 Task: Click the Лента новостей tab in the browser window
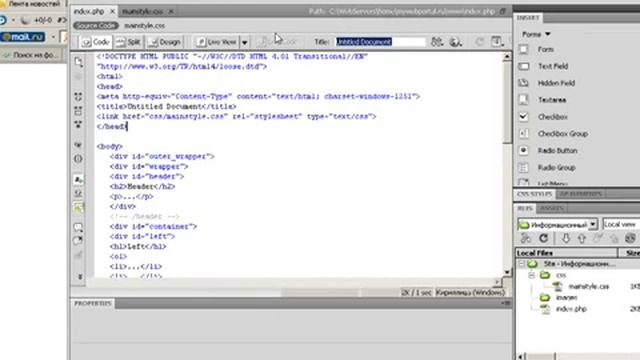[33, 4]
